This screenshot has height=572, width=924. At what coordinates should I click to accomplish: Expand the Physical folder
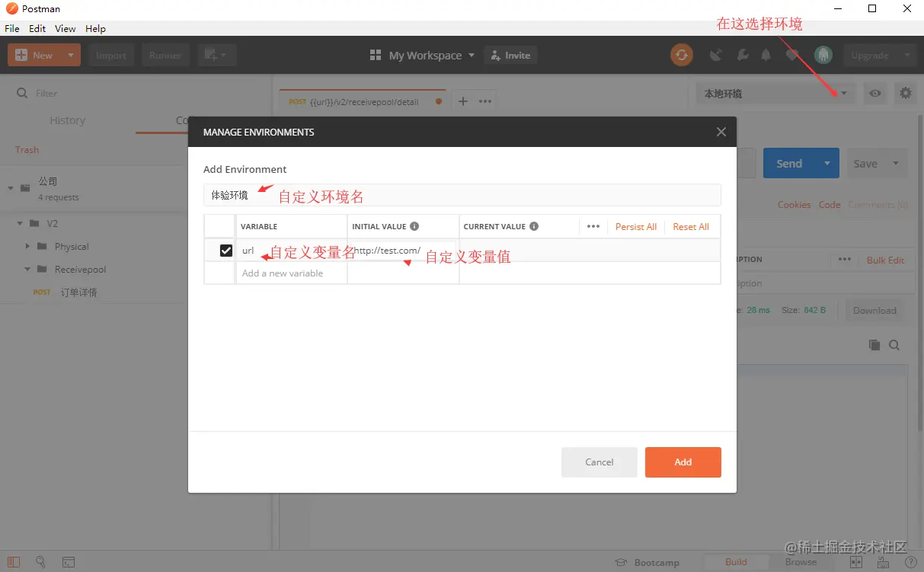28,247
